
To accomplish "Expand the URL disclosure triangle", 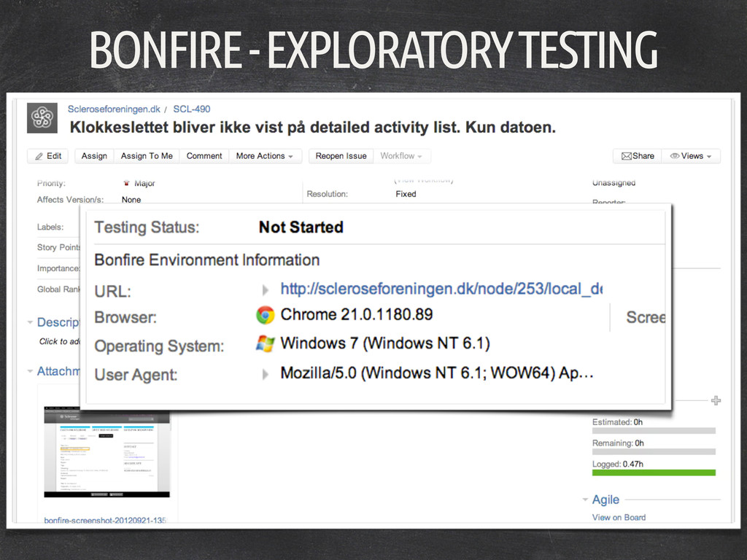I will 266,289.
